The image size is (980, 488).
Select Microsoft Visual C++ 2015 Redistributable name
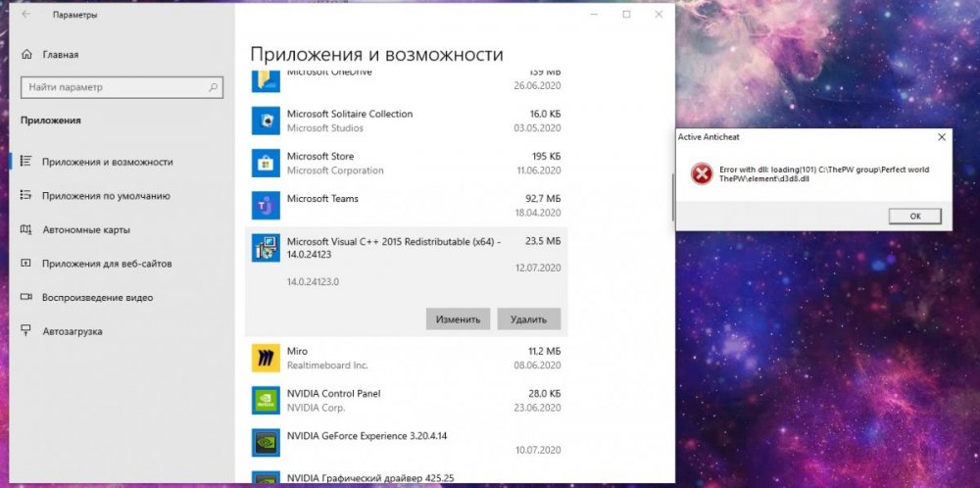click(x=394, y=248)
